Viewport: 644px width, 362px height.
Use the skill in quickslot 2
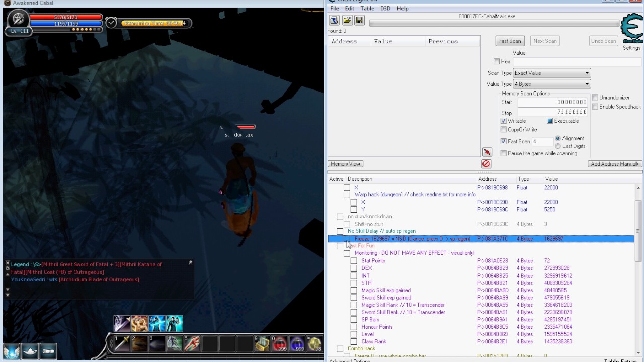click(140, 343)
